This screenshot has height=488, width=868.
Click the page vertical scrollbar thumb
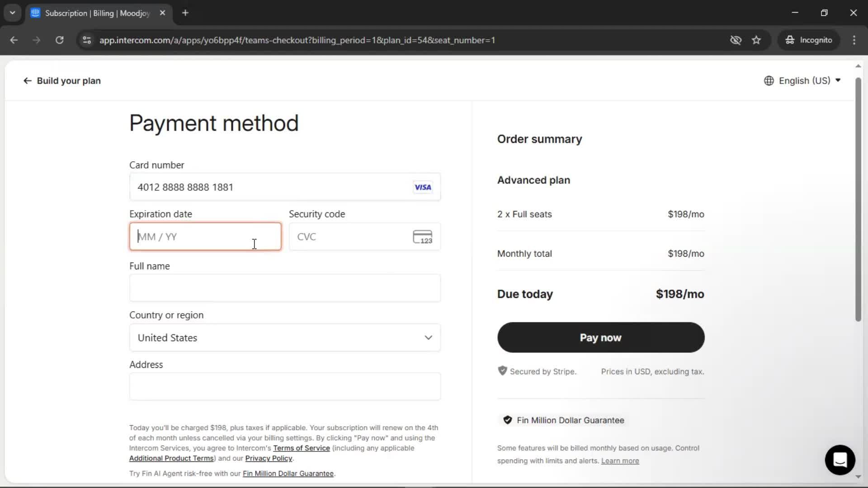(x=858, y=199)
